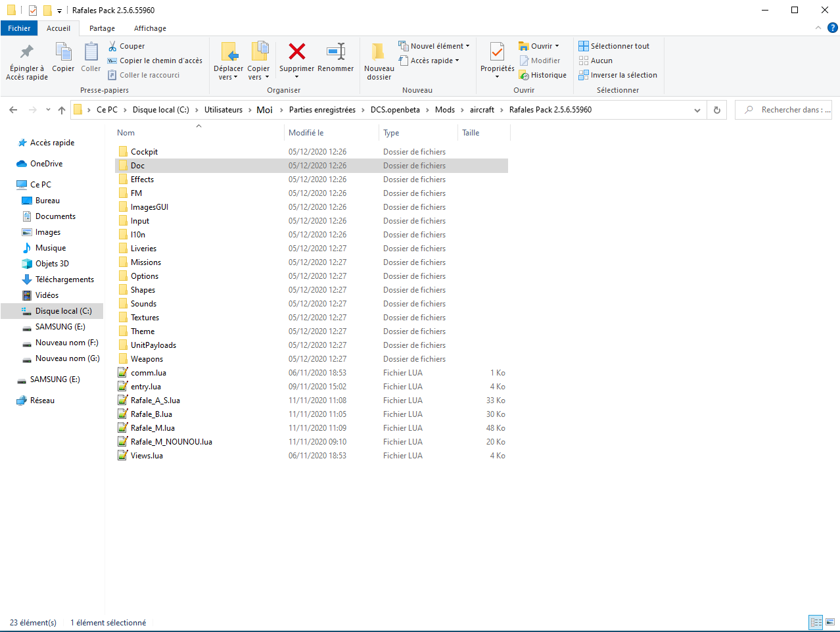Screen dimensions: 840x632
Task: Select the UnitPayloads folder name
Action: [153, 345]
